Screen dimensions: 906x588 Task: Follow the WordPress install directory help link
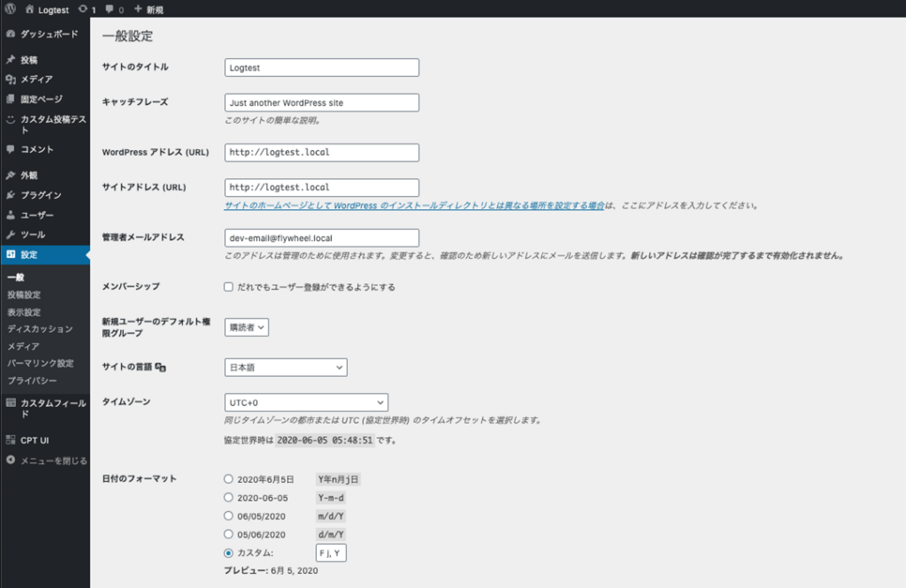pos(414,206)
